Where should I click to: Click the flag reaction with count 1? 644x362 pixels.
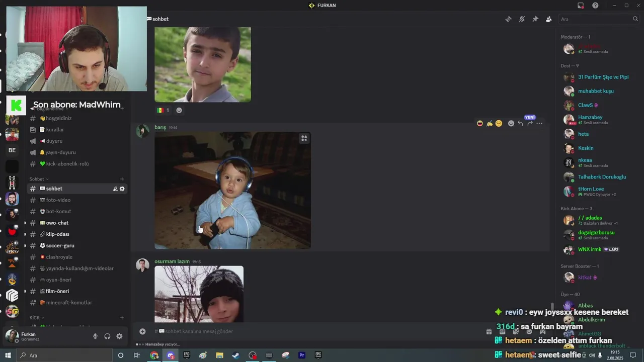pos(163,110)
